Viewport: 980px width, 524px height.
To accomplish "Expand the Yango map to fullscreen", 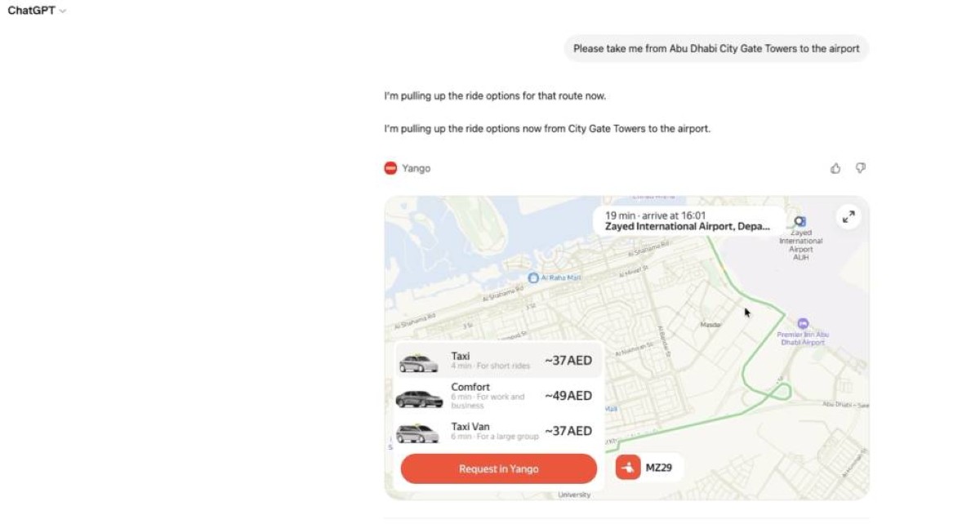I will click(x=849, y=216).
